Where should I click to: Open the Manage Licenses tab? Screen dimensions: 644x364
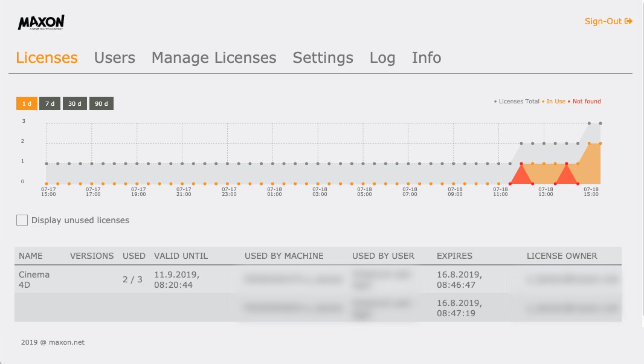pos(214,57)
